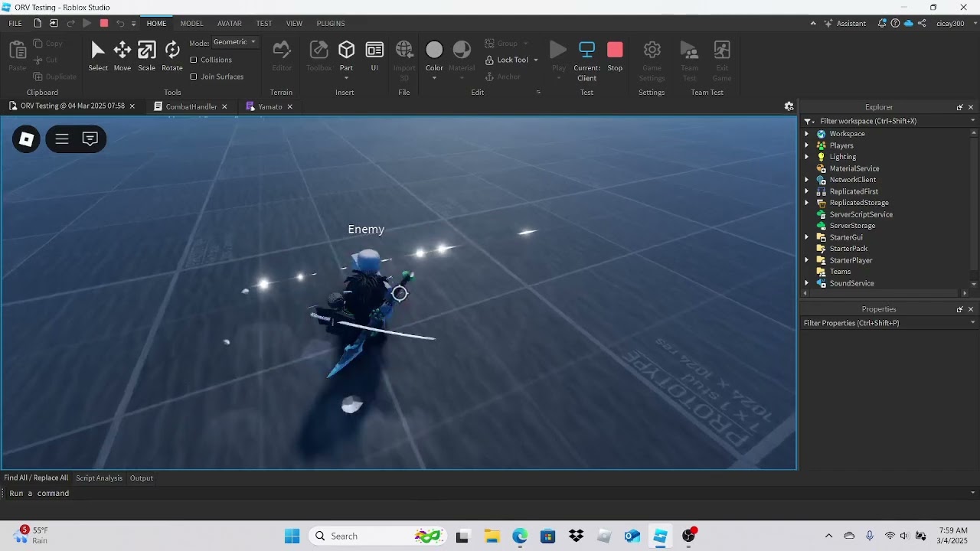
Task: Open the in-game hamburger menu
Action: point(62,139)
